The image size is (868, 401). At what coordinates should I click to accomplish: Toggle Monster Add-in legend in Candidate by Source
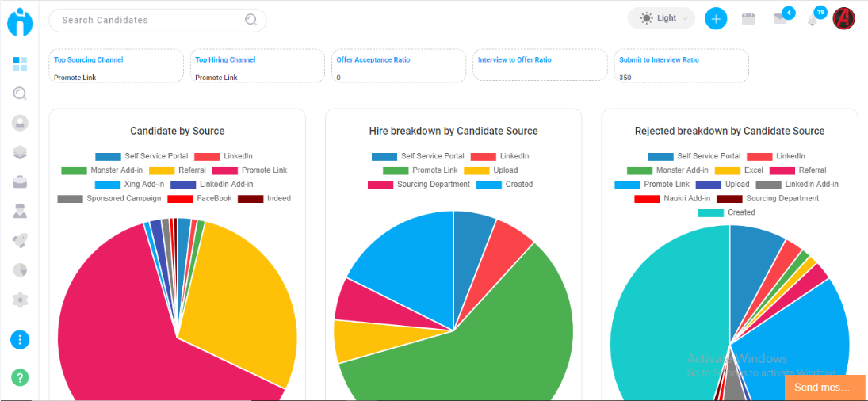click(x=101, y=170)
